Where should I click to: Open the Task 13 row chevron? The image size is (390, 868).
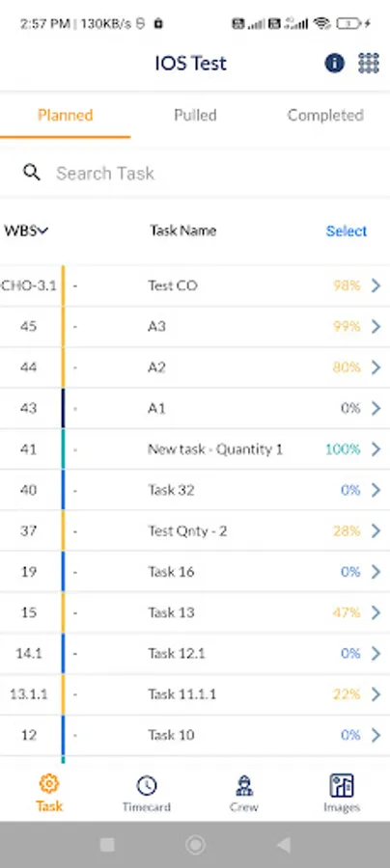tap(376, 612)
